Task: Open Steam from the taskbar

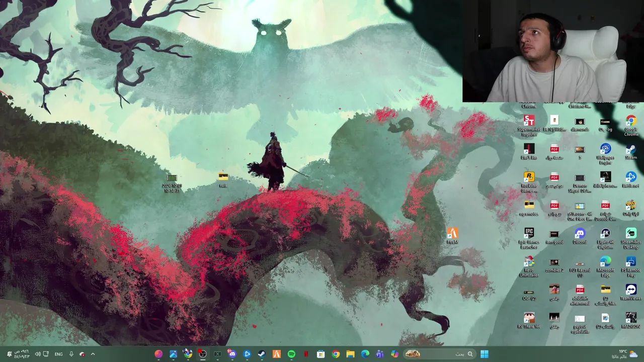Action: 262,354
